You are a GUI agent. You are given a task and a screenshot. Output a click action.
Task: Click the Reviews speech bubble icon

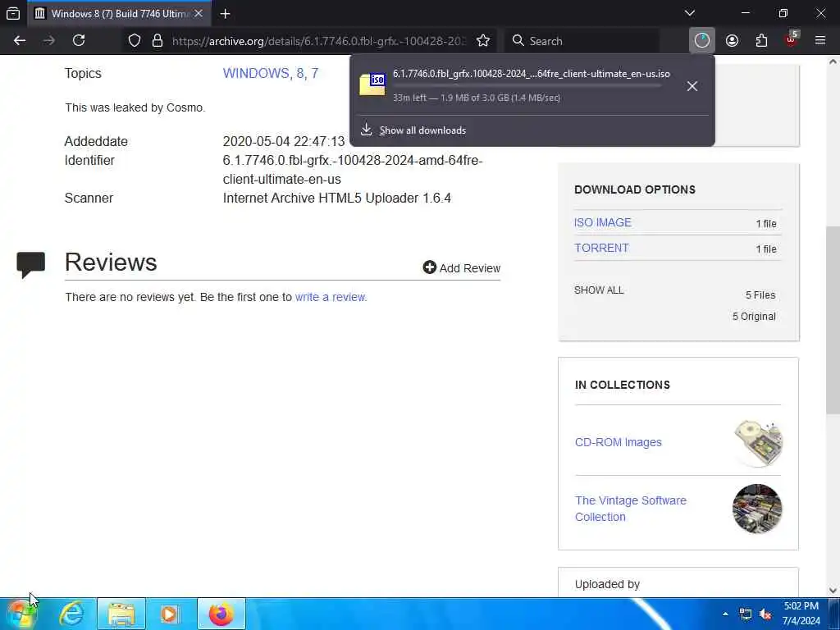pyautogui.click(x=30, y=265)
